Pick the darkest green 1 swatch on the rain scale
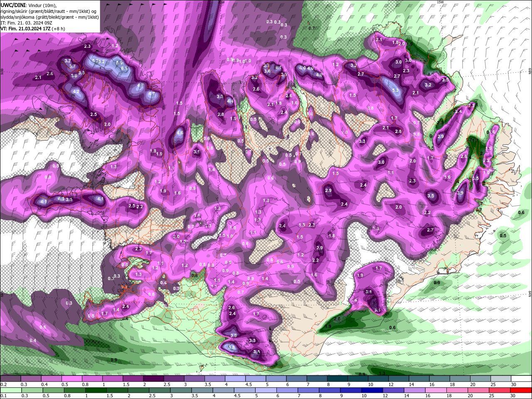 (x=96, y=390)
